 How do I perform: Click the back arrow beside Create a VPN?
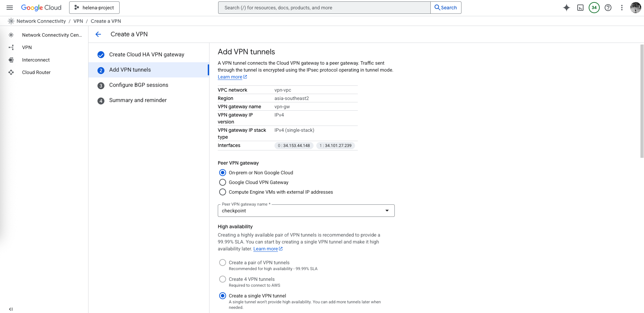[98, 34]
